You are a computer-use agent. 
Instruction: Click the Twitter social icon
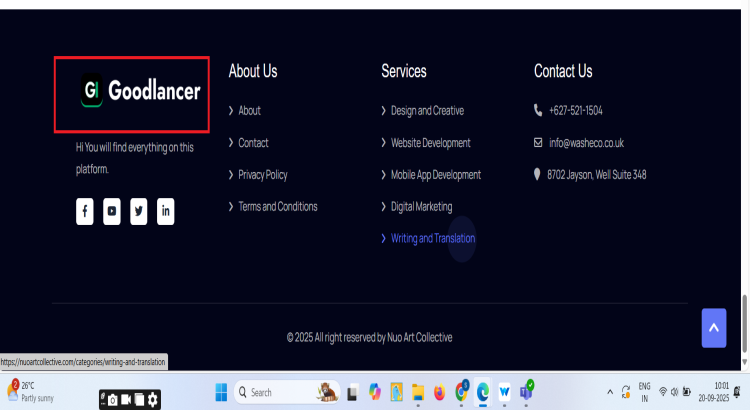pos(139,211)
